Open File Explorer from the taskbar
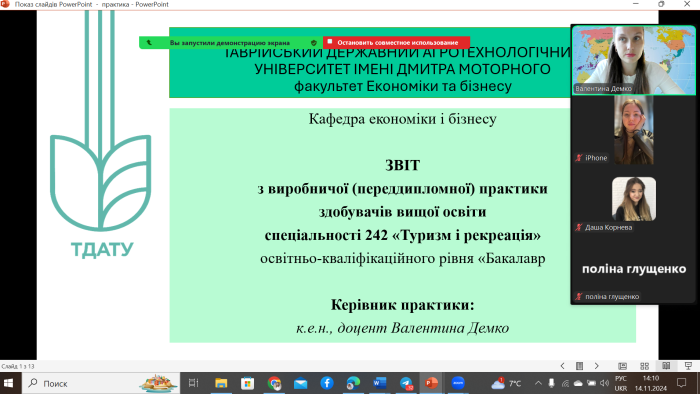 [x=221, y=383]
